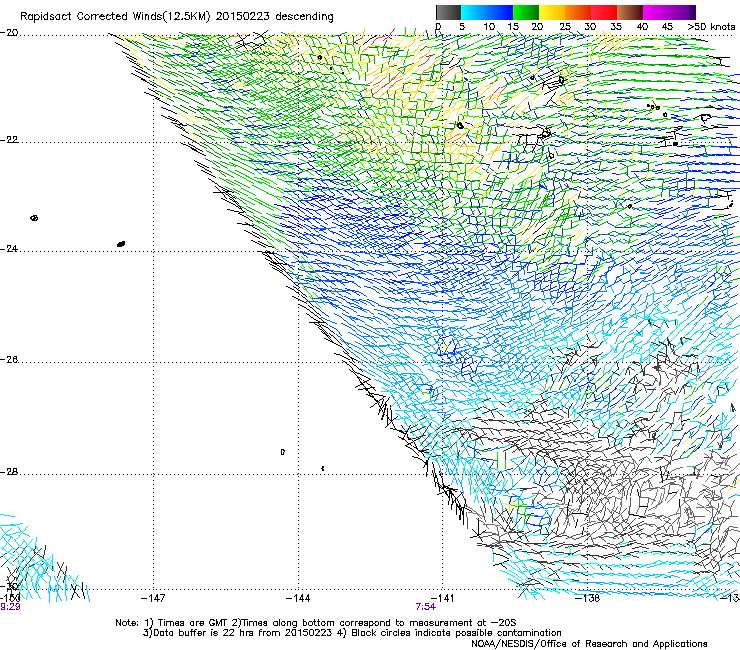Click the -138 longitude axis label
The image size is (740, 650).
click(588, 598)
